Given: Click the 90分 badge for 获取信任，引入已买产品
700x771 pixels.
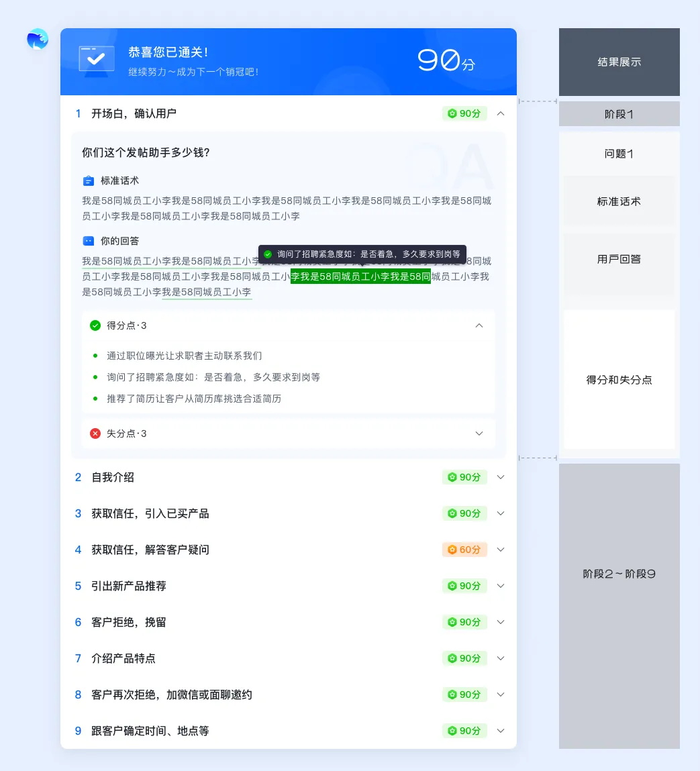Looking at the screenshot, I should click(x=464, y=513).
